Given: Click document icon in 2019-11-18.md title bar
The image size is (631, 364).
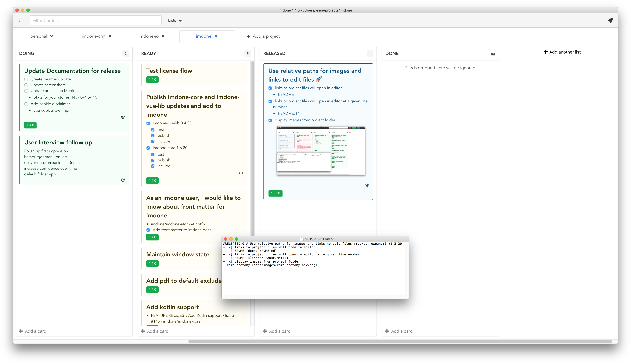Looking at the screenshot, I should (302, 239).
